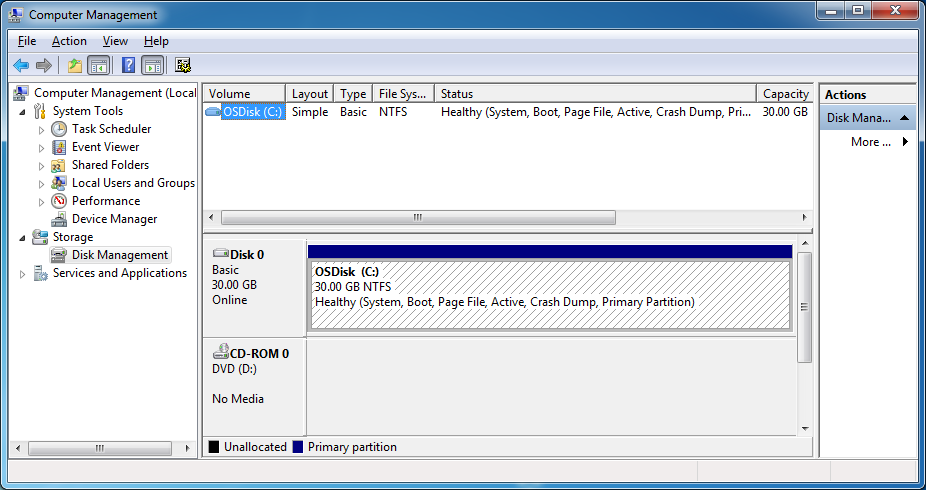Viewport: 926px width, 490px height.
Task: Select the Shared Folders icon
Action: (x=59, y=165)
